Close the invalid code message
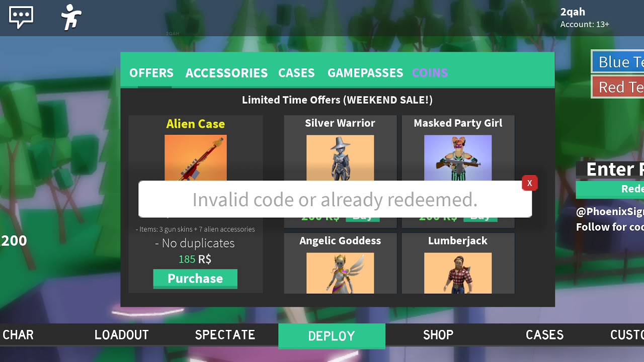This screenshot has height=362, width=644. (x=529, y=183)
